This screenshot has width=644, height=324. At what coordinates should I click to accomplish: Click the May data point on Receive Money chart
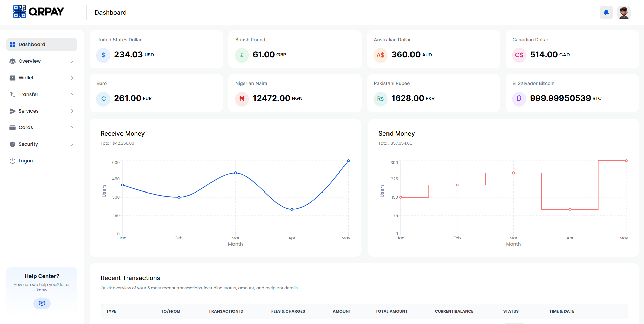tap(349, 160)
